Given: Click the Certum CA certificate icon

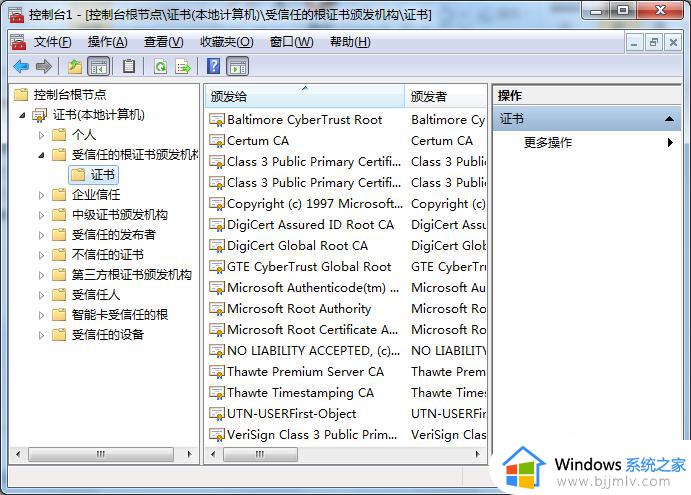Looking at the screenshot, I should tap(217, 141).
